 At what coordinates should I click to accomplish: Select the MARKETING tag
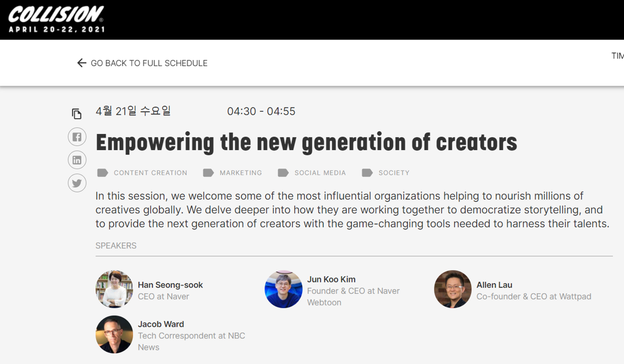tap(241, 173)
